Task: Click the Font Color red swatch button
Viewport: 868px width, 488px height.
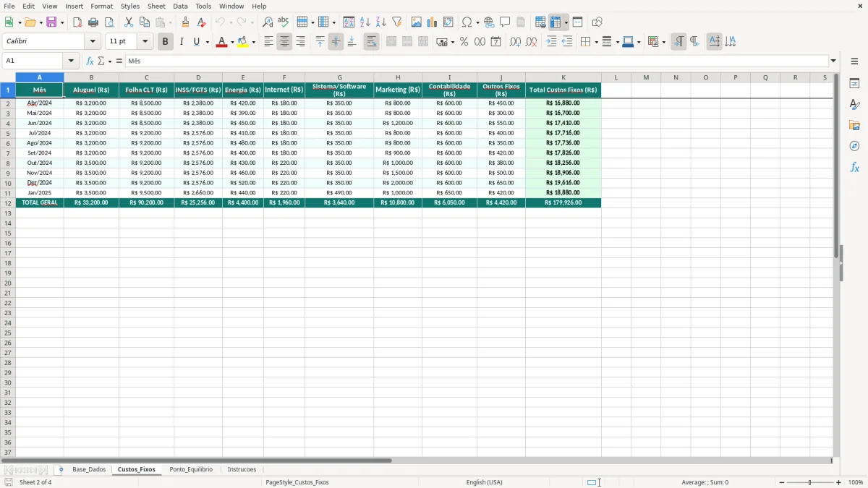Action: 221,42
